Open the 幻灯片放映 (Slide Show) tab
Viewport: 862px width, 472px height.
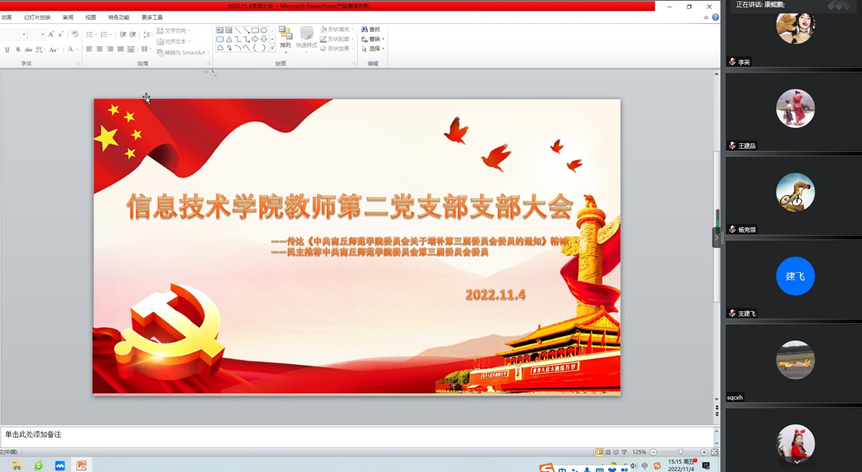[38, 17]
